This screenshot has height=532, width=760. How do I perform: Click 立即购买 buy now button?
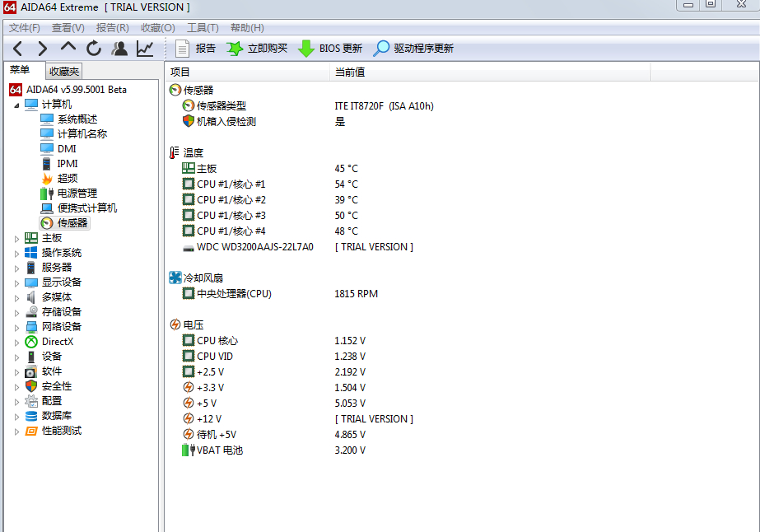point(257,49)
